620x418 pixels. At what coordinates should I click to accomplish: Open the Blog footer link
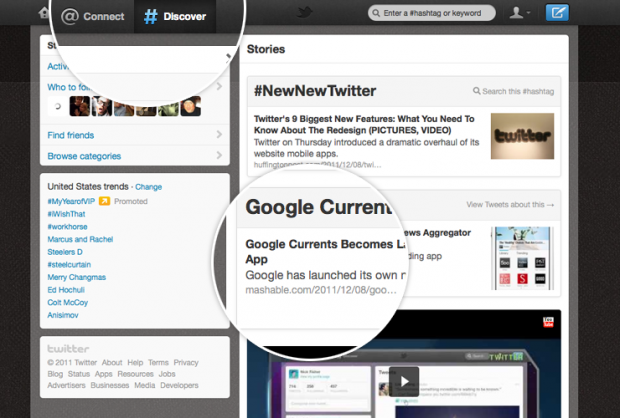[55, 374]
